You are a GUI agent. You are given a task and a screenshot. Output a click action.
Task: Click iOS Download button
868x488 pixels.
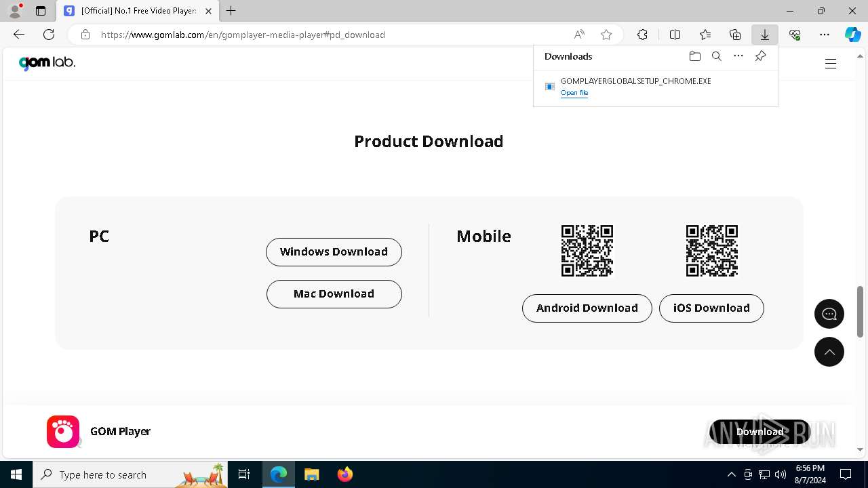(711, 308)
